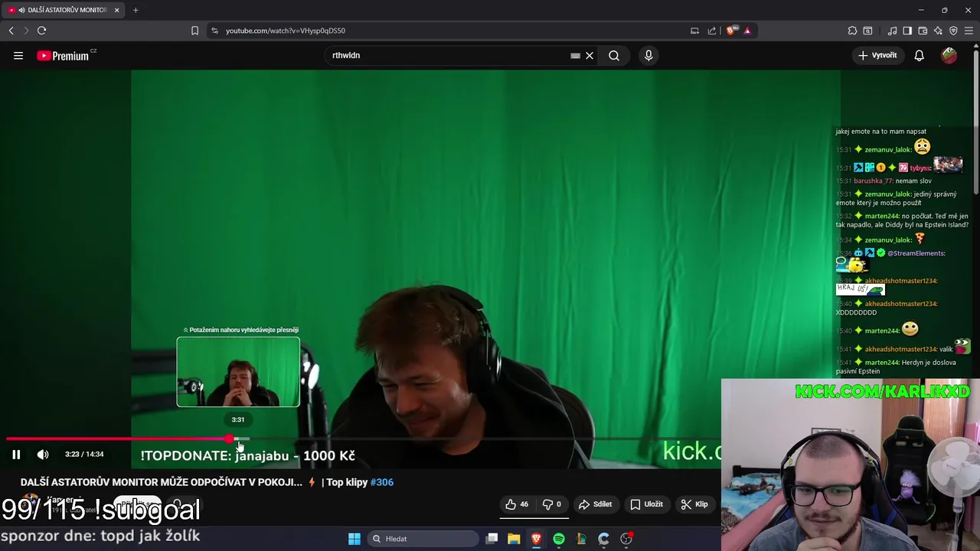The height and width of the screenshot is (551, 980).
Task: Save the video with Uložit
Action: coord(646,504)
